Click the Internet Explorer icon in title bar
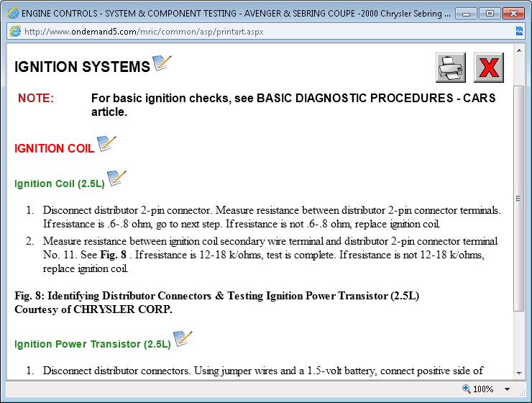Screen dimensions: 532x403 click(14, 13)
